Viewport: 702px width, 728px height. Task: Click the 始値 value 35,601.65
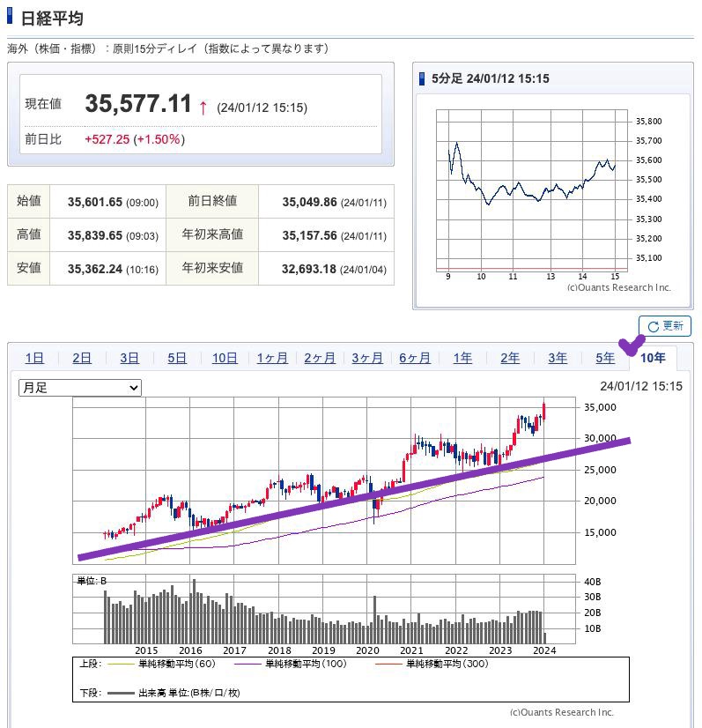click(95, 202)
